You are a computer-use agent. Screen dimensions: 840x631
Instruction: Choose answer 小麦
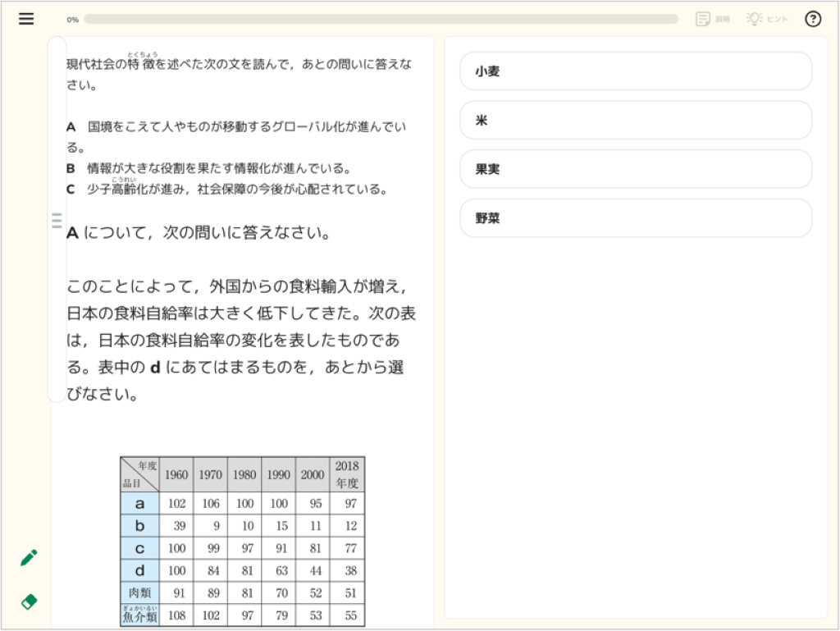coord(636,71)
